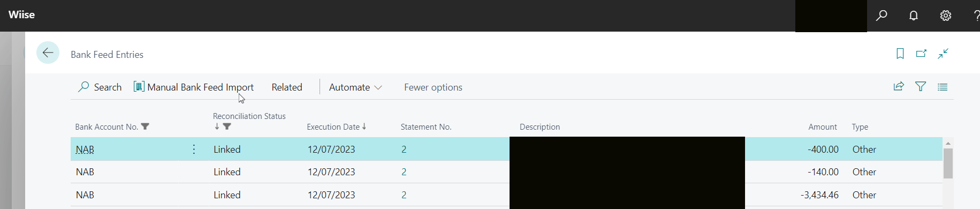
Task: Click the vertical scrollbar thumb
Action: point(948,163)
